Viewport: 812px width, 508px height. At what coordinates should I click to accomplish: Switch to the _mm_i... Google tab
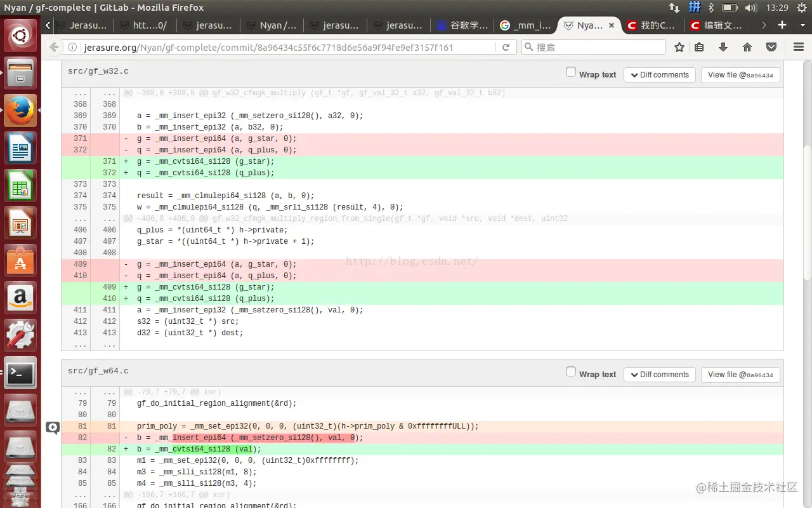[525, 25]
